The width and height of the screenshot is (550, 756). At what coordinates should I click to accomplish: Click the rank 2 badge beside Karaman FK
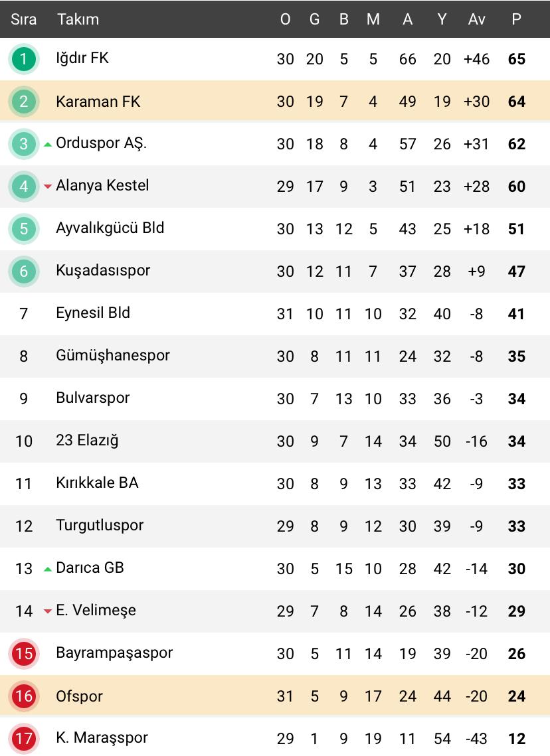tap(24, 102)
